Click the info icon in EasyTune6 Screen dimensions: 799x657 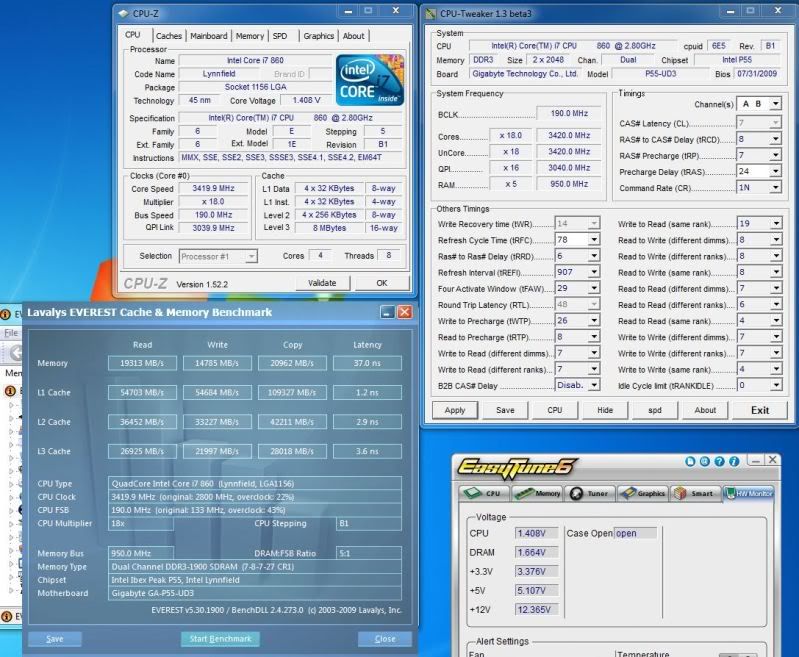click(734, 461)
